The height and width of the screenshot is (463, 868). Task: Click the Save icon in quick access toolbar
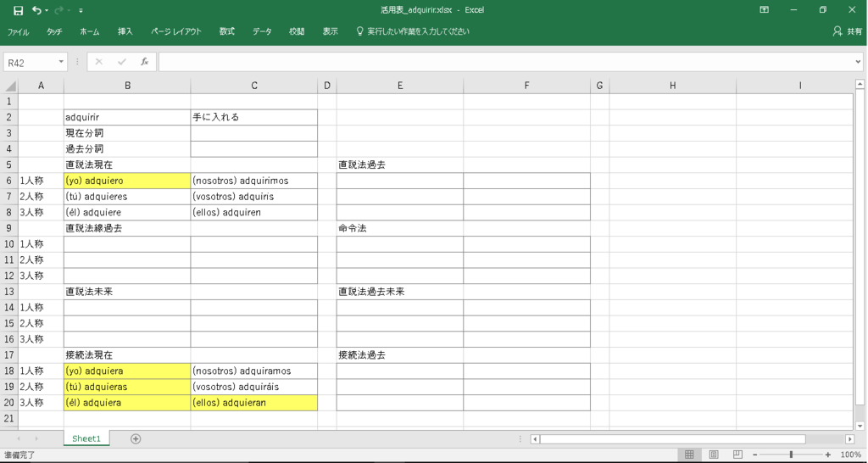point(19,10)
